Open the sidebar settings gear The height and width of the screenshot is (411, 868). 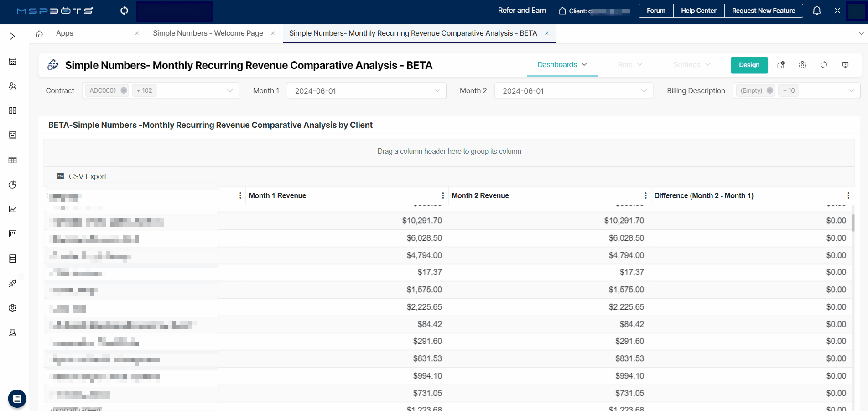coord(13,308)
